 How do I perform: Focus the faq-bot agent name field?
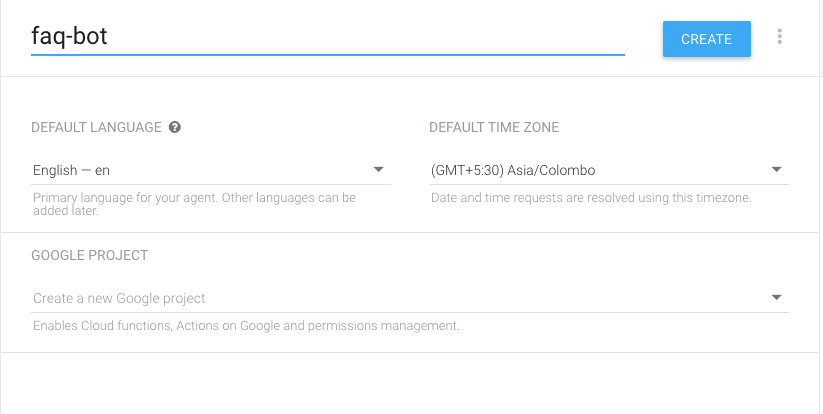[x=328, y=37]
